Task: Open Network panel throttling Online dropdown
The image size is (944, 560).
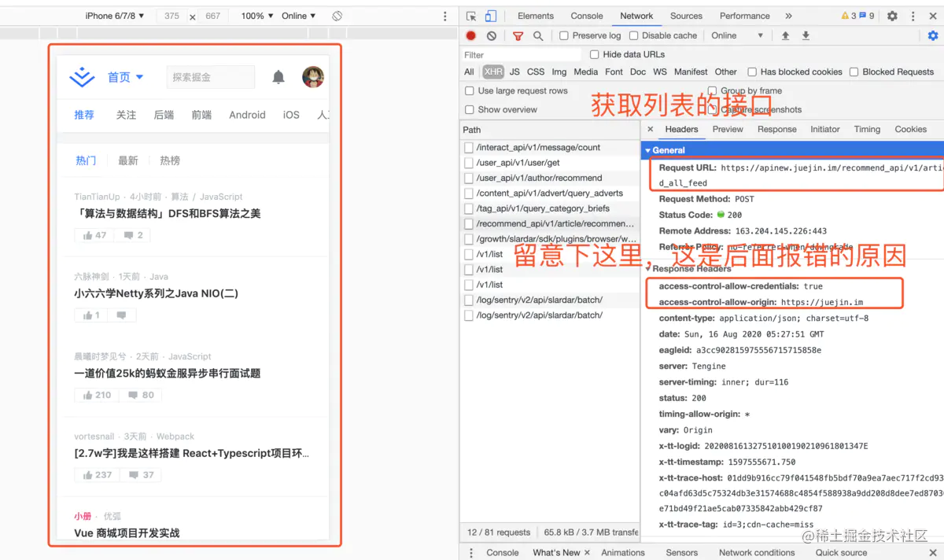Action: point(738,35)
